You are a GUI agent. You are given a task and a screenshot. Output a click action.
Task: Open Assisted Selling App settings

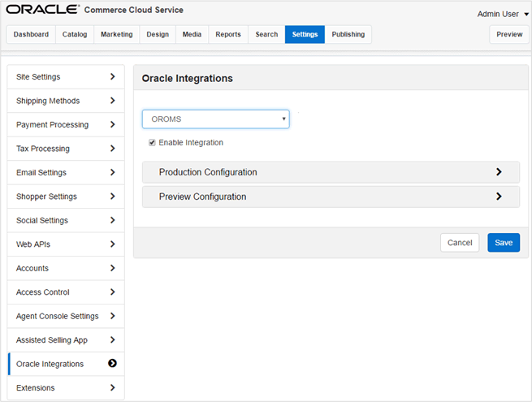pos(66,340)
